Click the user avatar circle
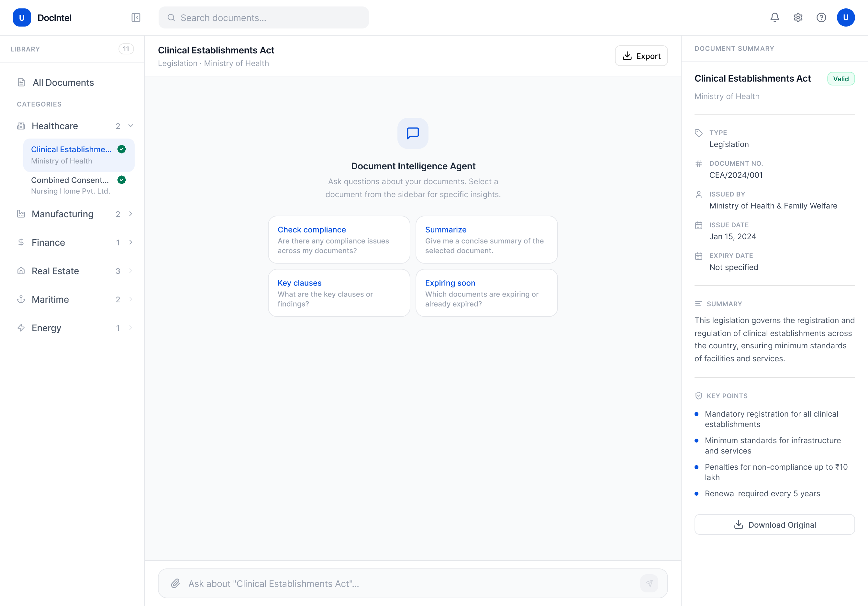868x606 pixels. point(846,17)
